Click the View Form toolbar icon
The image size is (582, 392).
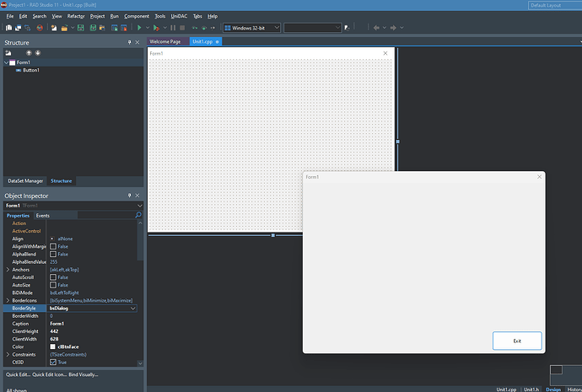(x=18, y=28)
